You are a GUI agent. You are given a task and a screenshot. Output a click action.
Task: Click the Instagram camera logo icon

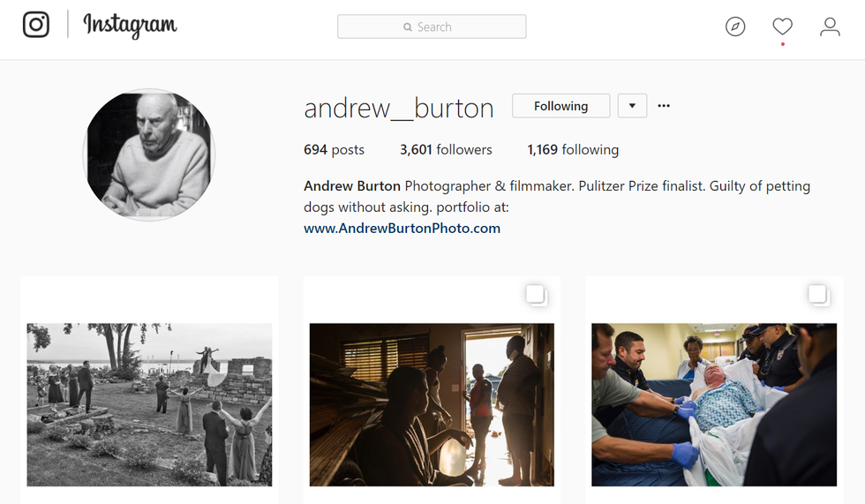pyautogui.click(x=36, y=24)
